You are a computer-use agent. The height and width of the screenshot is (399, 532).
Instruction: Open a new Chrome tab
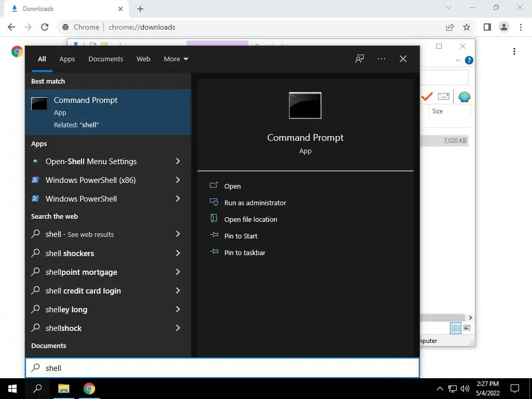[140, 9]
